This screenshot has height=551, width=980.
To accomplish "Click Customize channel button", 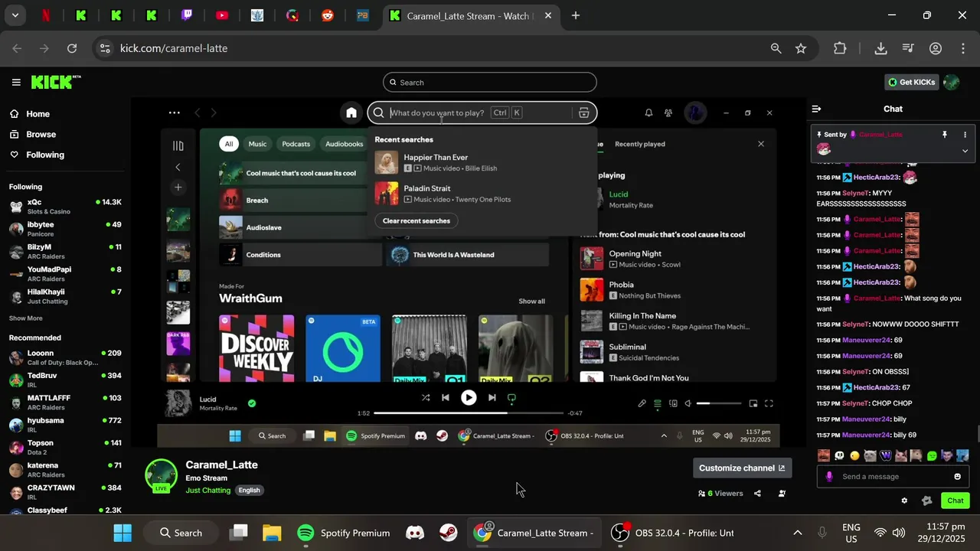I will (742, 468).
